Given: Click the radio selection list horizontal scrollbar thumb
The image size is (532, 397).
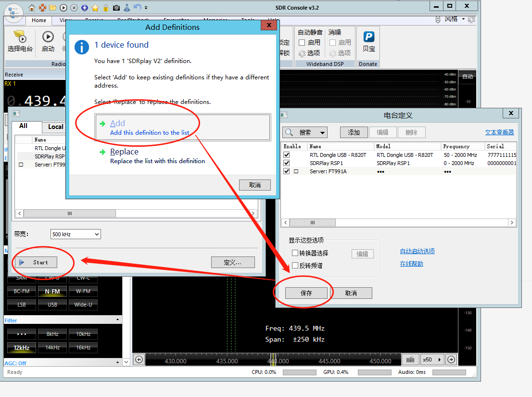Looking at the screenshot, I should pos(70,214).
